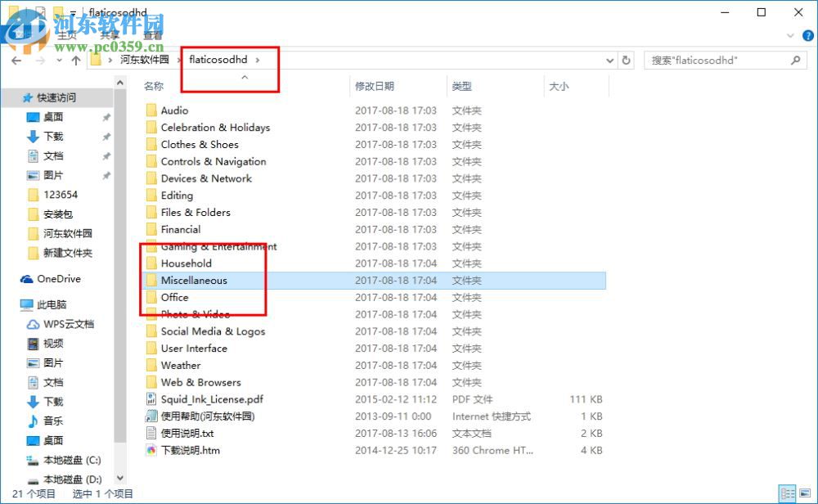This screenshot has height=504, width=818.
Task: Open WPS云文档 in sidebar
Action: pos(61,325)
